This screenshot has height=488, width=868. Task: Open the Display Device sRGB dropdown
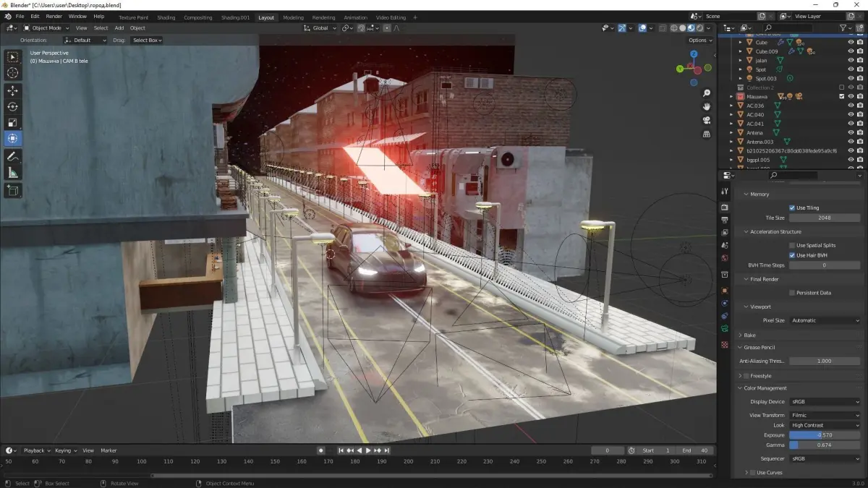click(825, 402)
